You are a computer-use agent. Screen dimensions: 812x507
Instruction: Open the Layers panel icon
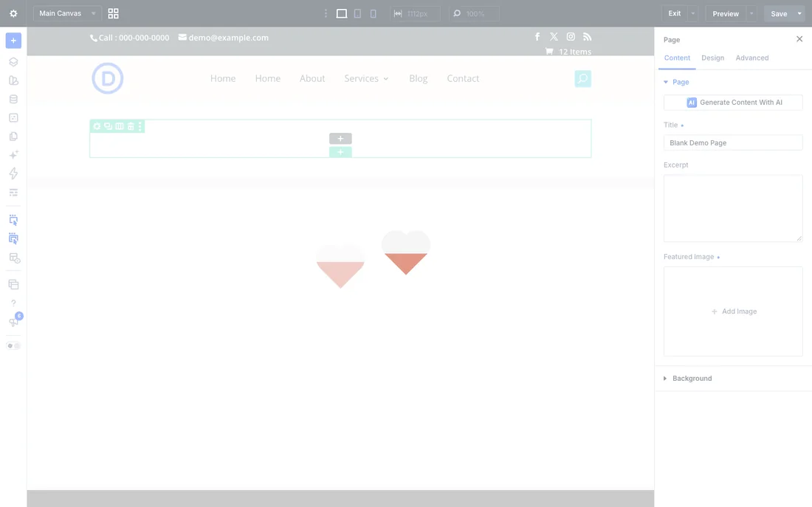(x=13, y=62)
